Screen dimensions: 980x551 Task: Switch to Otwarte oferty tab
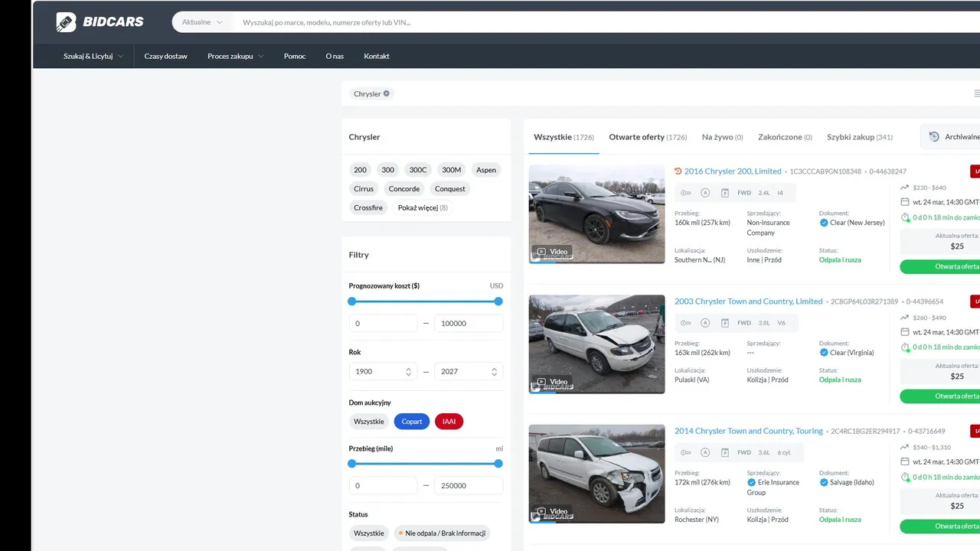point(648,137)
